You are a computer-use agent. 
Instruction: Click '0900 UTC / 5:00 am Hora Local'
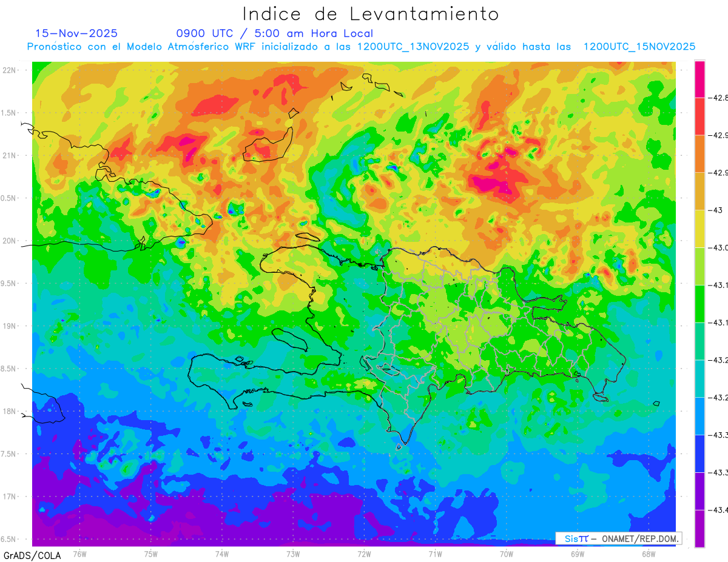tap(275, 33)
